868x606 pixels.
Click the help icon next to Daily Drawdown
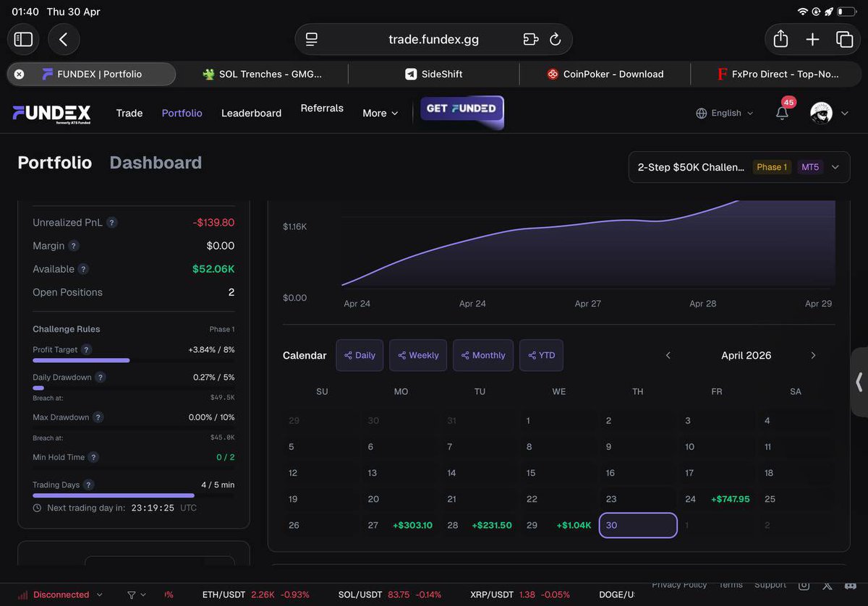pos(101,377)
